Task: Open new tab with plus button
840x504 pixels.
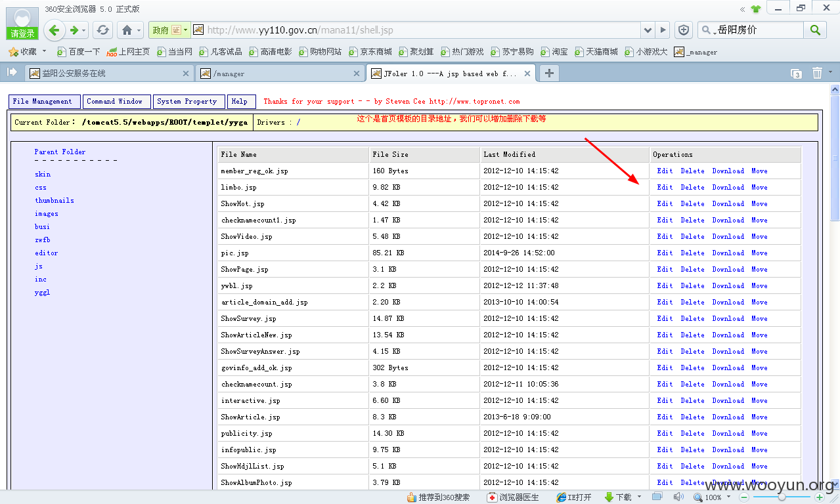Action: click(549, 73)
